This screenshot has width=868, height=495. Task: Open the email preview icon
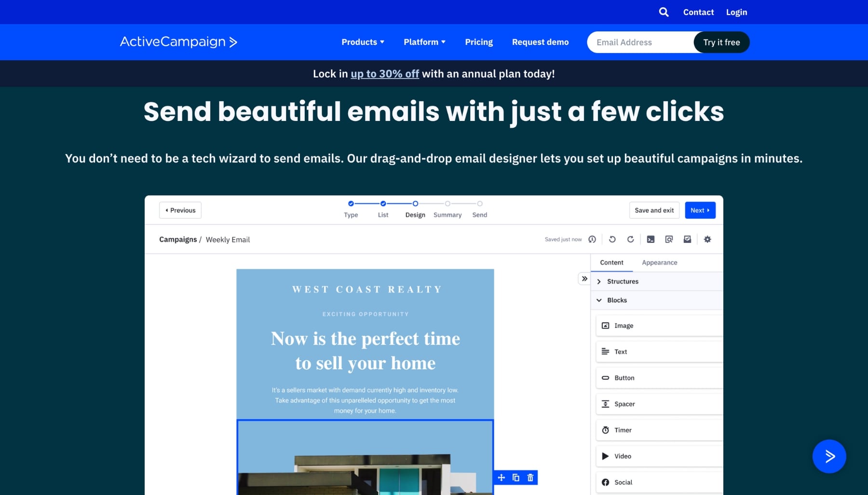(669, 239)
